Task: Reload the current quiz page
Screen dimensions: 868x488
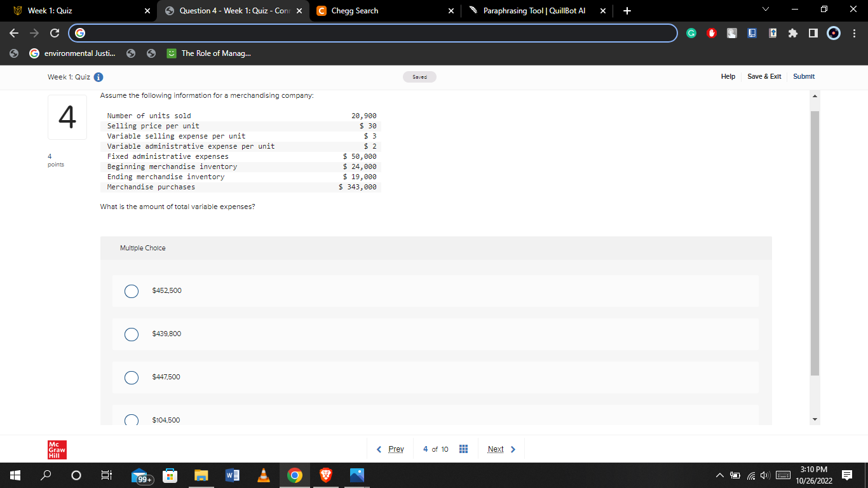Action: point(55,33)
